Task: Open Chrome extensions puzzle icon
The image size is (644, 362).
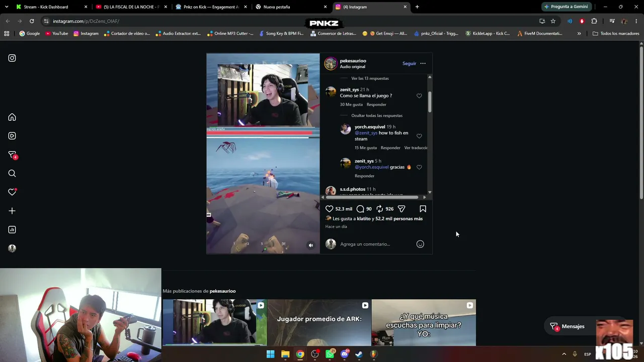Action: pyautogui.click(x=594, y=21)
